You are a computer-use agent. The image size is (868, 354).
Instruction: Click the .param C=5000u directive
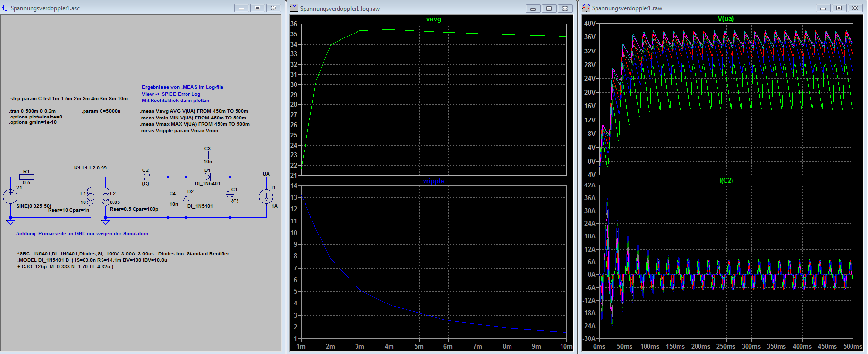pos(101,111)
